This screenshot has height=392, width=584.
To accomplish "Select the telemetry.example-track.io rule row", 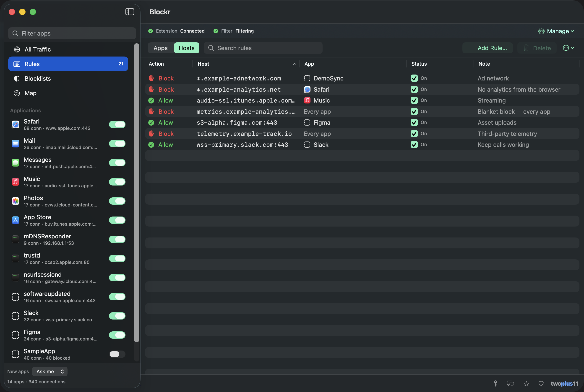I will [362, 134].
